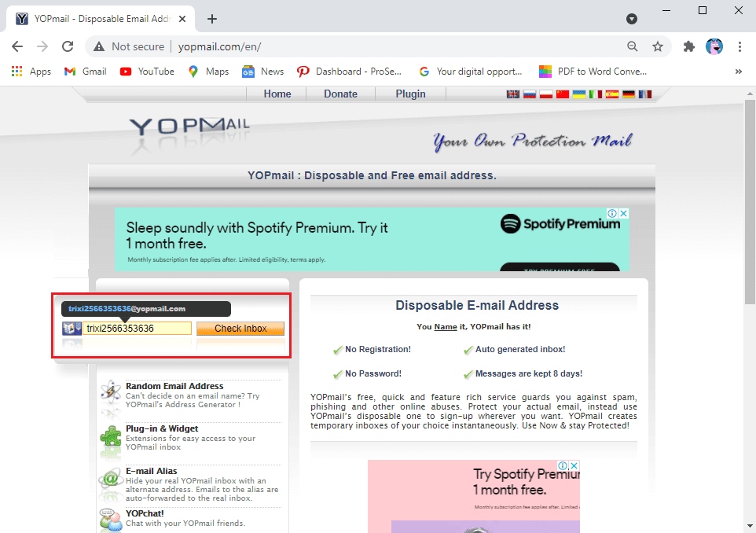756x533 pixels.
Task: Open the YOPchat! link
Action: 145,513
